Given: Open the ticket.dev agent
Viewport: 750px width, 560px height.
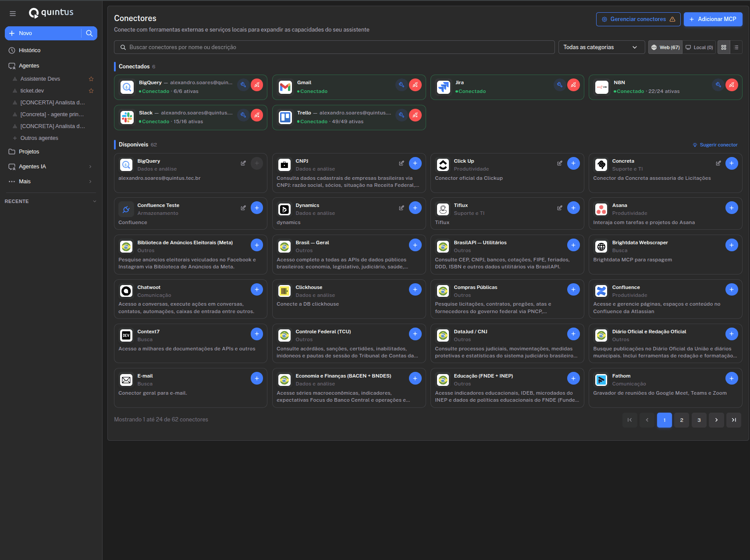Looking at the screenshot, I should (x=32, y=91).
